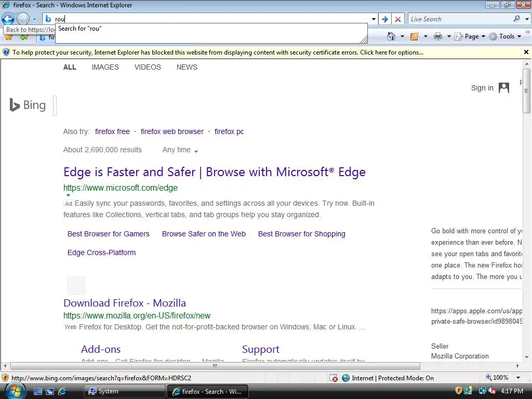The image size is (532, 399).
Task: Click the Go arrow beside address bar
Action: pyautogui.click(x=385, y=19)
